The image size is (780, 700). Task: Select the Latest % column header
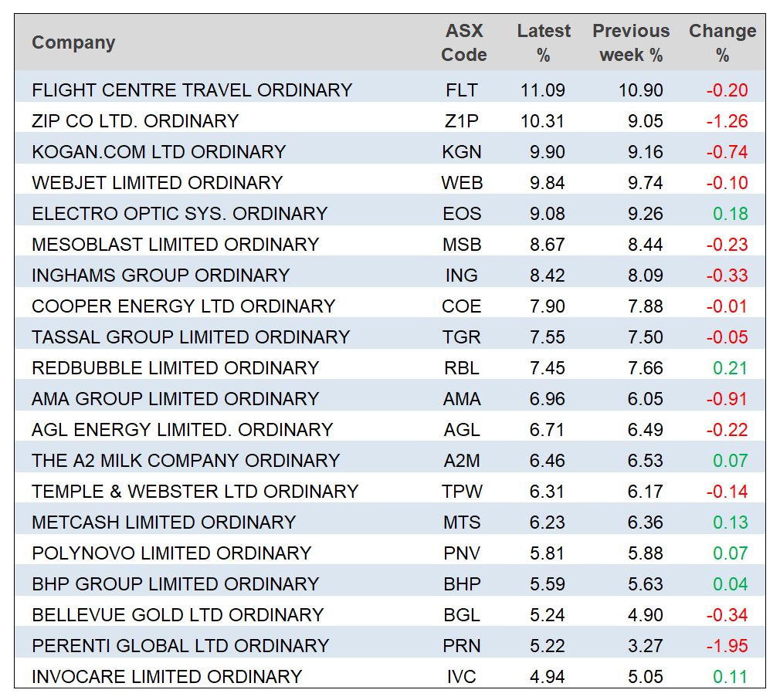(544, 42)
